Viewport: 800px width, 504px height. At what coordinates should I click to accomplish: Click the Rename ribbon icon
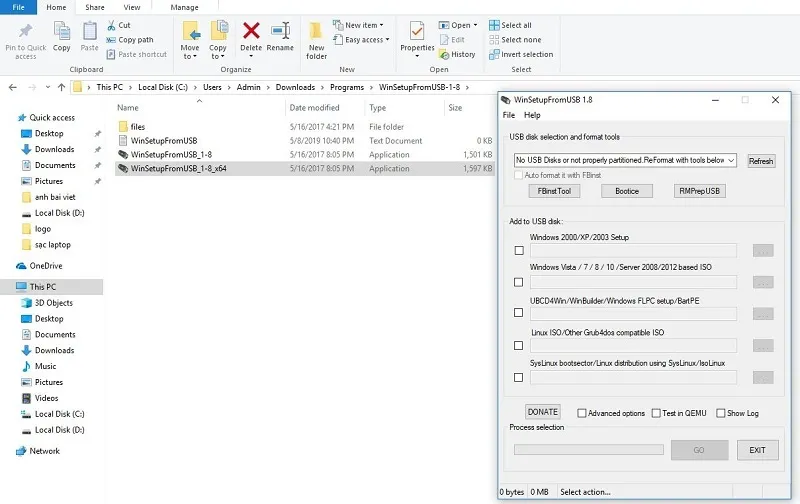(x=280, y=31)
